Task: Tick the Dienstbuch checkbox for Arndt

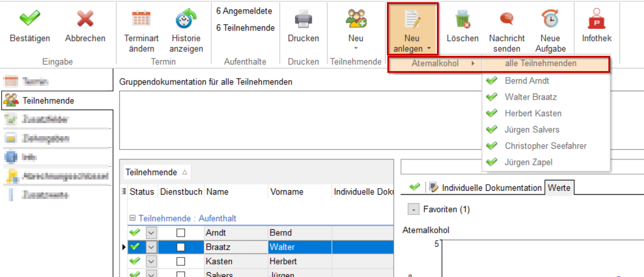Action: tap(181, 233)
